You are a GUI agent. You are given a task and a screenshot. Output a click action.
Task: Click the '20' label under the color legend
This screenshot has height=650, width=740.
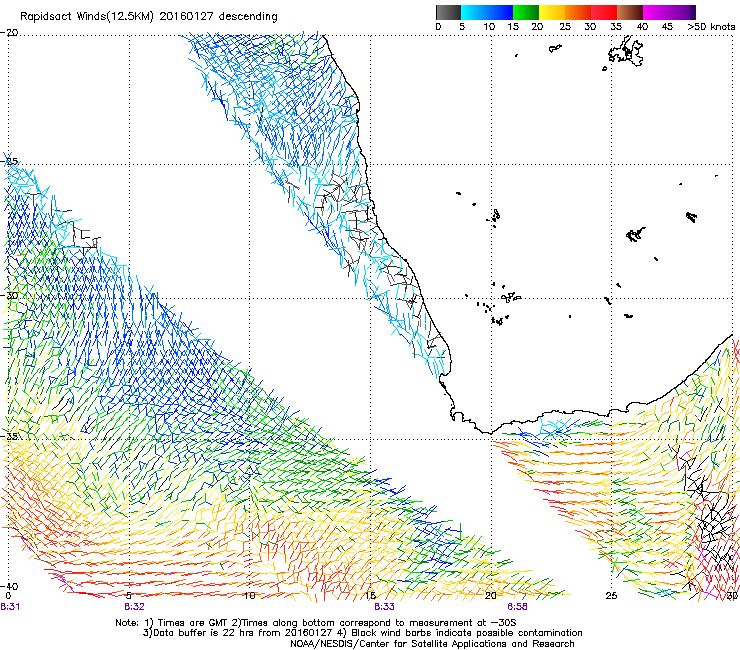pyautogui.click(x=537, y=27)
